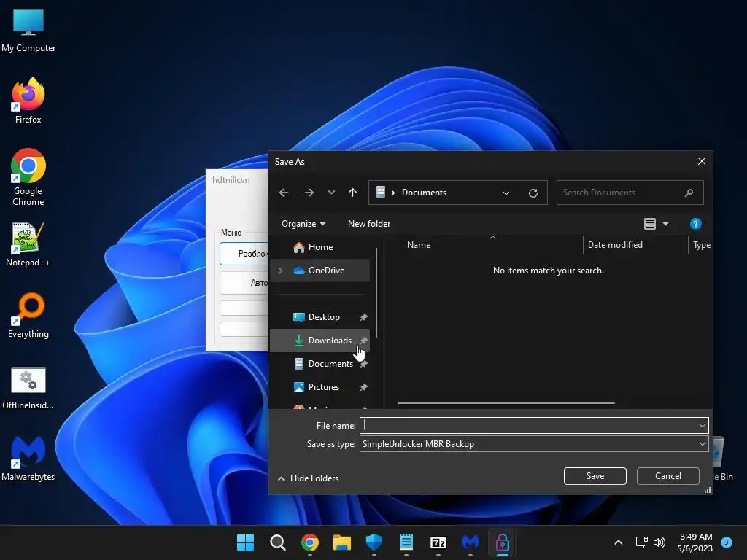Click the Save button
Viewport: 747px width, 560px height.
595,476
